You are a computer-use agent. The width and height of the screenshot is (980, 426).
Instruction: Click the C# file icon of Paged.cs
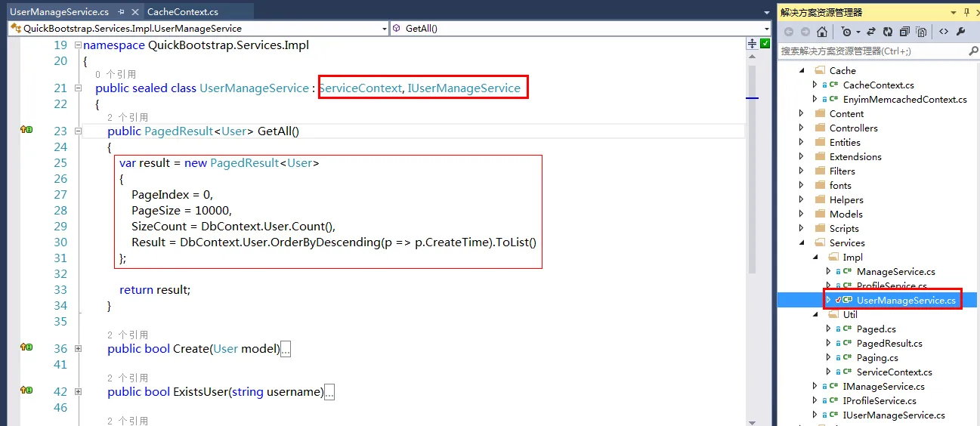click(x=846, y=329)
